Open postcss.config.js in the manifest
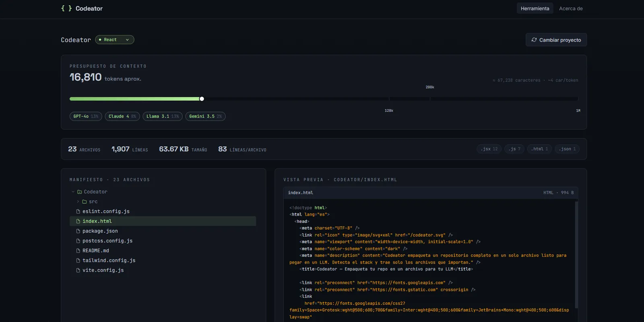The image size is (644, 322). [163, 241]
